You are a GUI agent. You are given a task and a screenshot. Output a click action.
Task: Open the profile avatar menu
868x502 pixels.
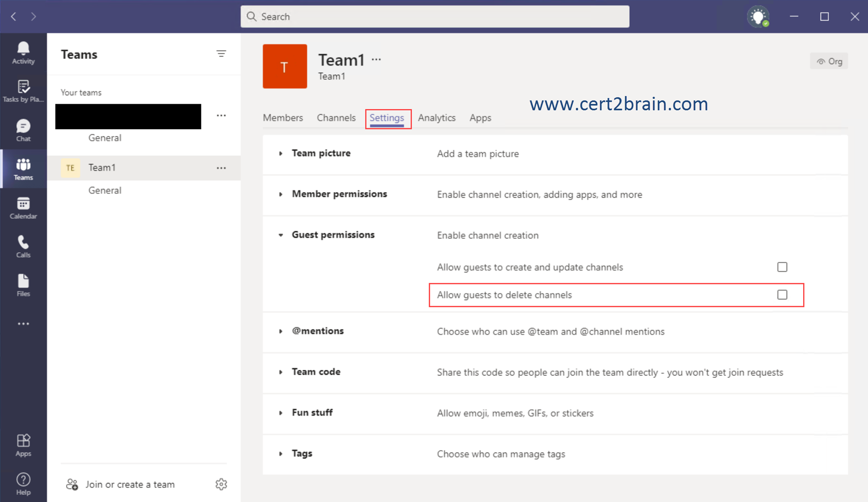758,17
